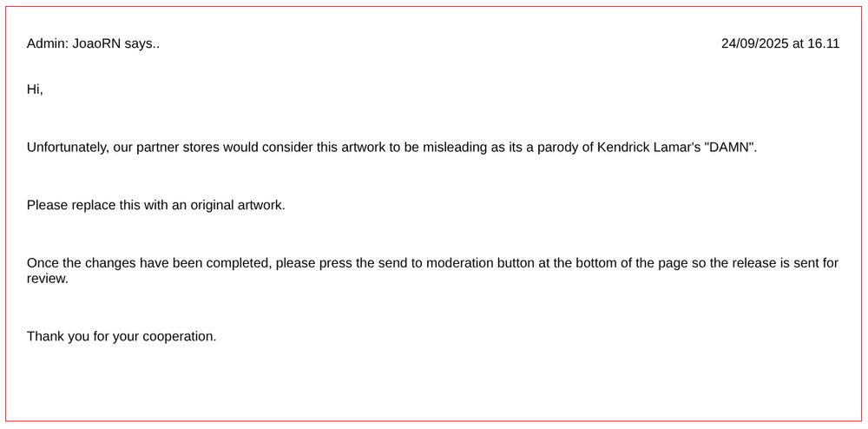Click the quoted album title "DAMN"

tap(730, 148)
